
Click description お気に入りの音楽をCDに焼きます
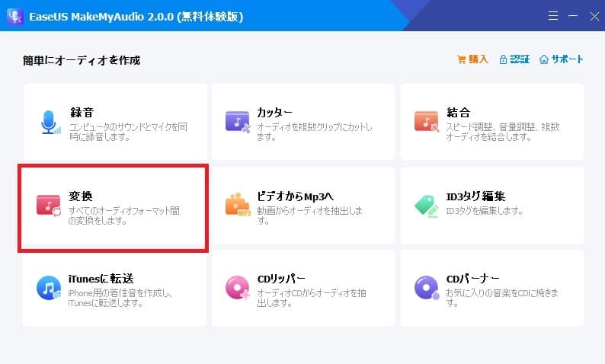point(502,298)
